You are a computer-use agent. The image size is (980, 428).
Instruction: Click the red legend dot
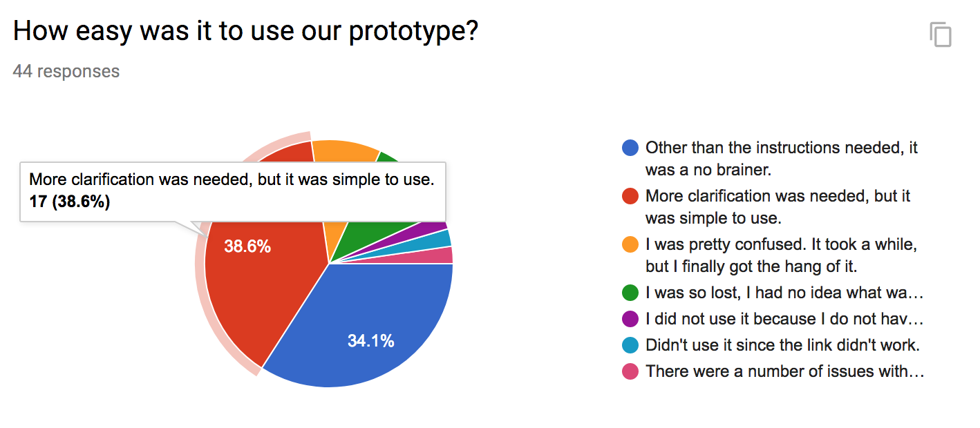click(630, 196)
